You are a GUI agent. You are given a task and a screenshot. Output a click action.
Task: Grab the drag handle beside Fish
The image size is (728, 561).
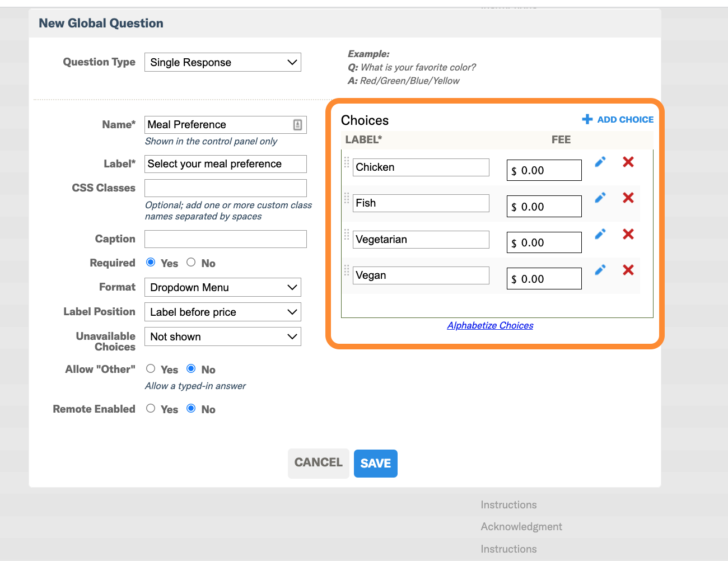(347, 198)
